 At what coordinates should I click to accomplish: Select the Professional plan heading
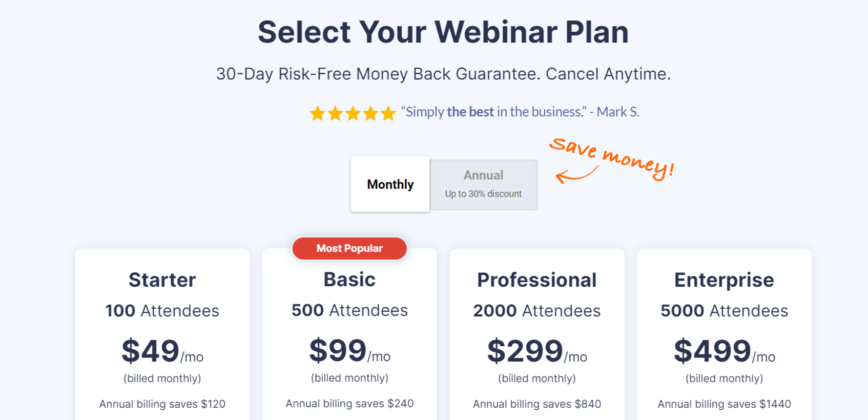pos(537,280)
